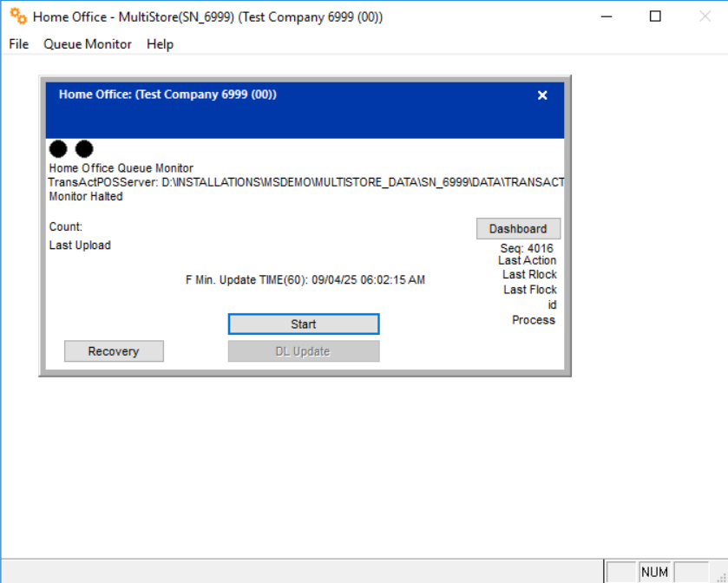Open the Help menu
Image resolution: width=728 pixels, height=583 pixels.
click(x=160, y=44)
